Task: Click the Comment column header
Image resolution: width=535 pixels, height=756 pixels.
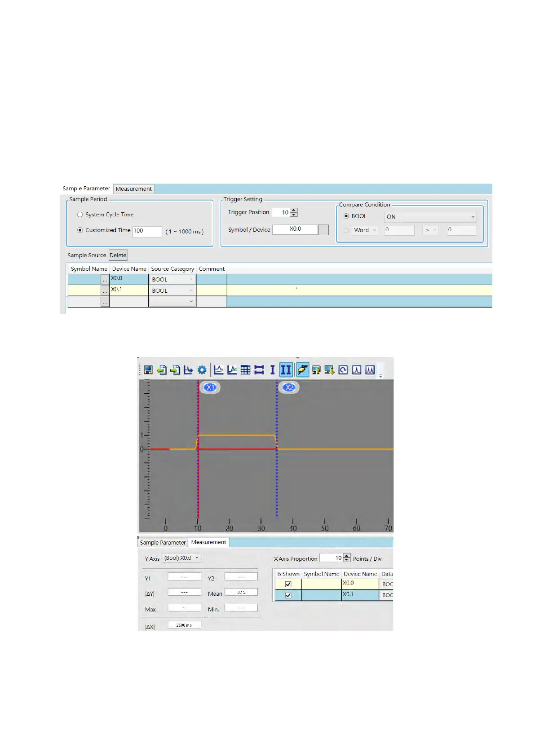Action: tap(212, 269)
